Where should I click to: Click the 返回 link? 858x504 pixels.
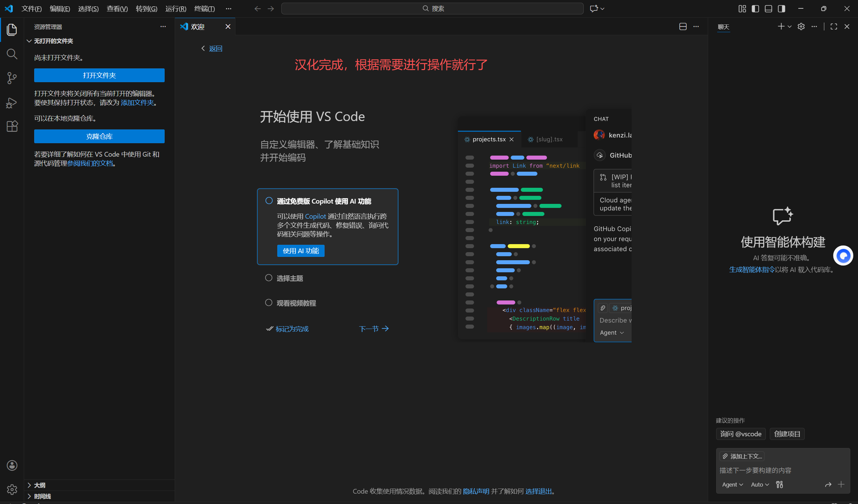(x=216, y=49)
